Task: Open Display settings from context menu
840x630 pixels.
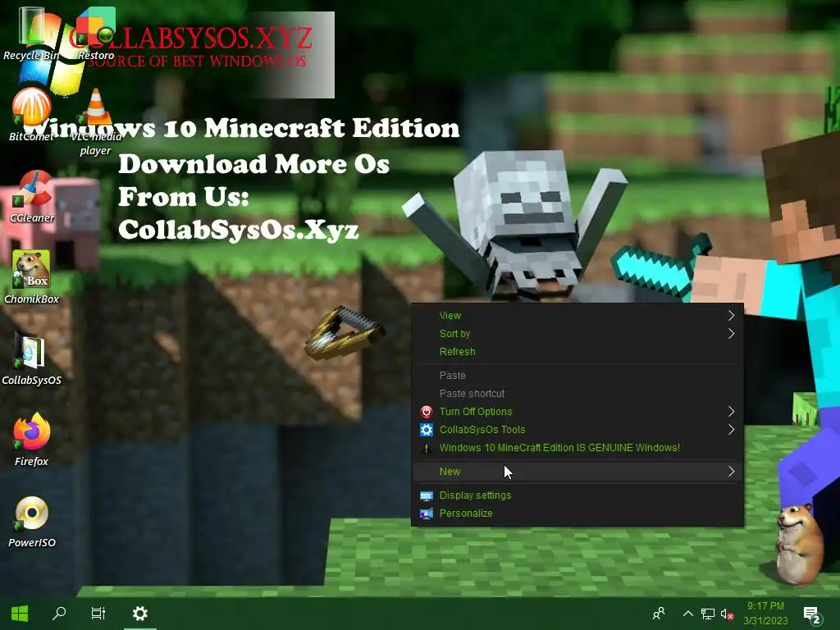Action: (577, 495)
